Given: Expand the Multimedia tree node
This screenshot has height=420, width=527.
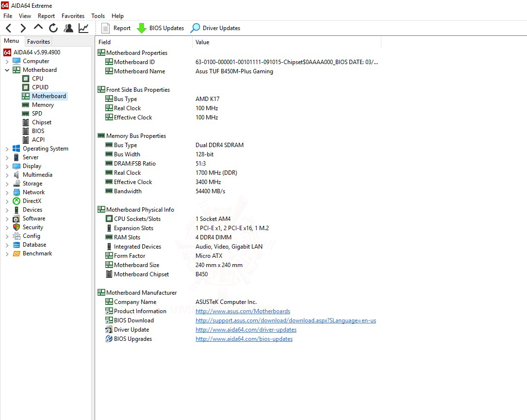Looking at the screenshot, I should point(7,175).
